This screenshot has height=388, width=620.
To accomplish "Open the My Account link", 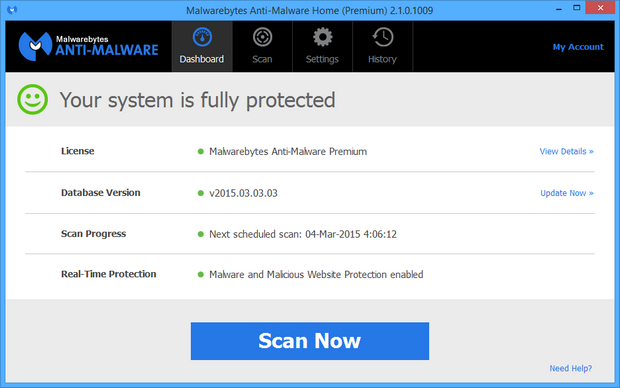I will point(578,47).
